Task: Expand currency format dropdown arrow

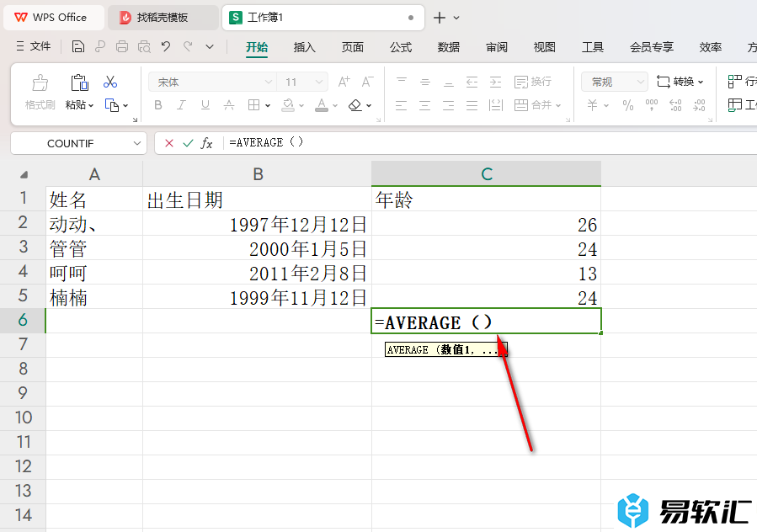Action: (x=606, y=105)
